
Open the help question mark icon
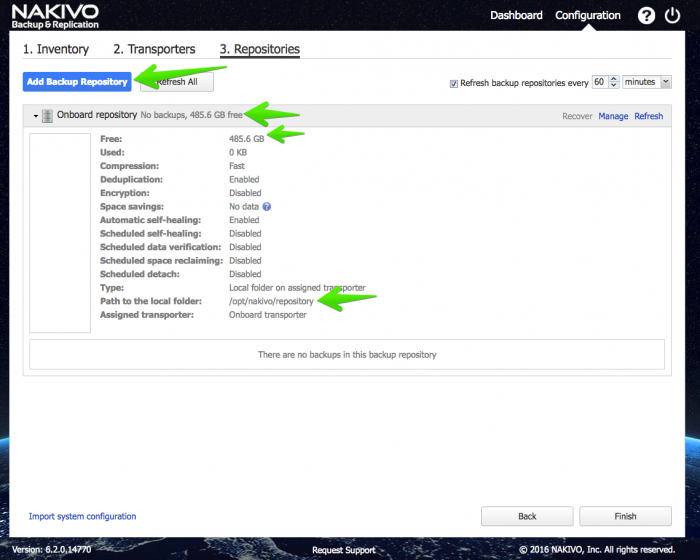click(646, 16)
